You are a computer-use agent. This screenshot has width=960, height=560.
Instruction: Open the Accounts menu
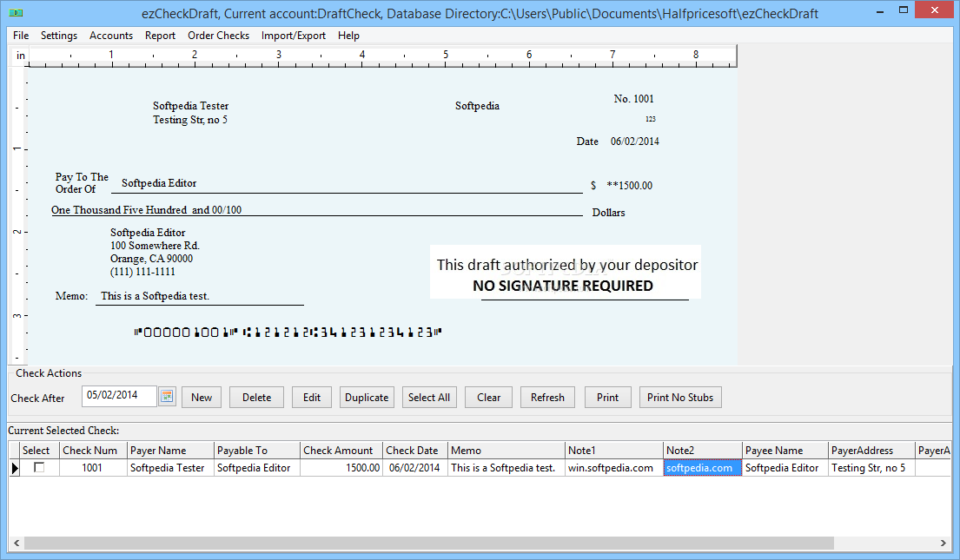[111, 36]
